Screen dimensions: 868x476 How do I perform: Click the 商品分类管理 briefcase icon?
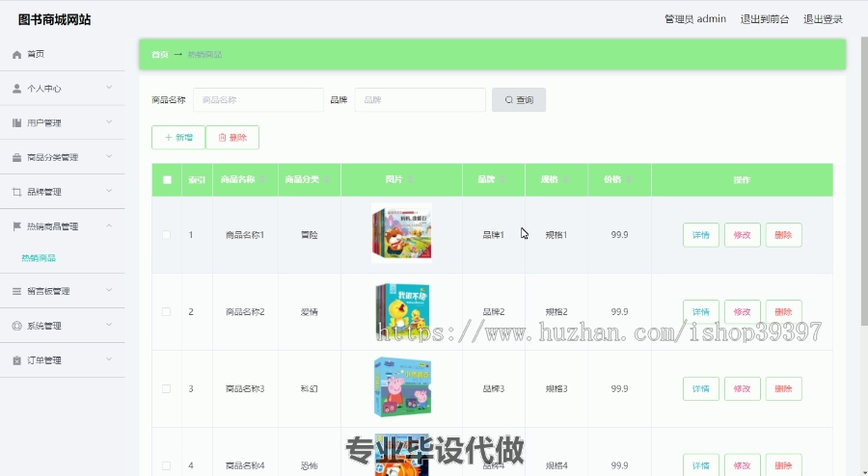pyautogui.click(x=16, y=158)
